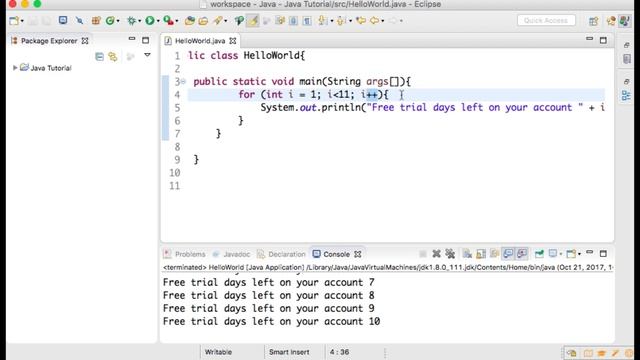This screenshot has height=360, width=640.
Task: Close the Package Explorer view
Action: click(85, 41)
